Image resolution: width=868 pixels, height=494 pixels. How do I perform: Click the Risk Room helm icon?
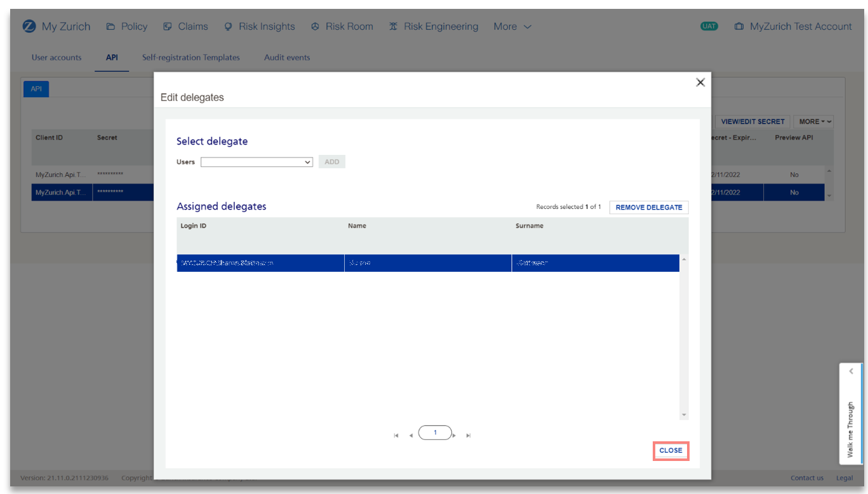316,26
